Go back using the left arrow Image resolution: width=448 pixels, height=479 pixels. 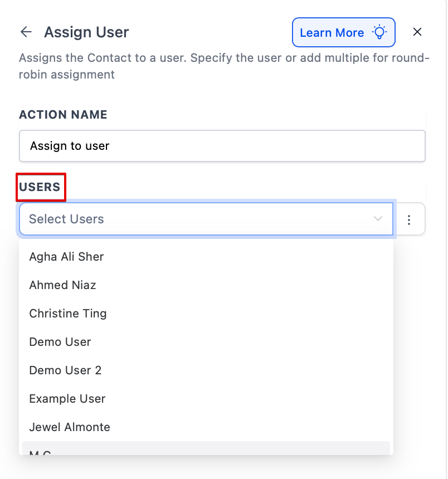tap(26, 32)
